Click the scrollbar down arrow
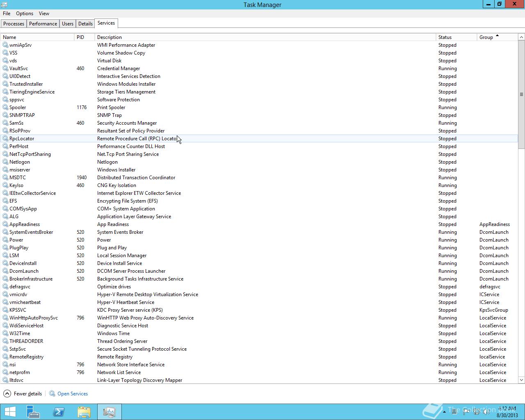525x420 pixels. (x=521, y=380)
